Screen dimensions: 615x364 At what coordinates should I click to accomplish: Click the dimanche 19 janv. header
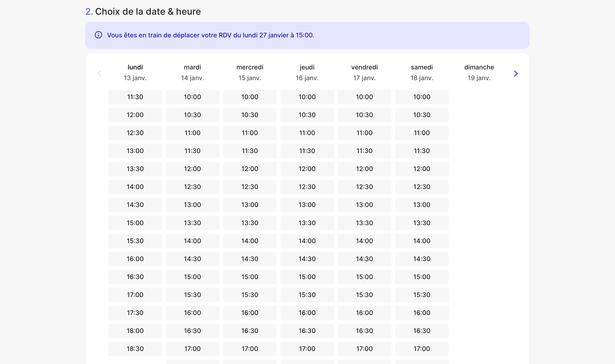pyautogui.click(x=479, y=72)
